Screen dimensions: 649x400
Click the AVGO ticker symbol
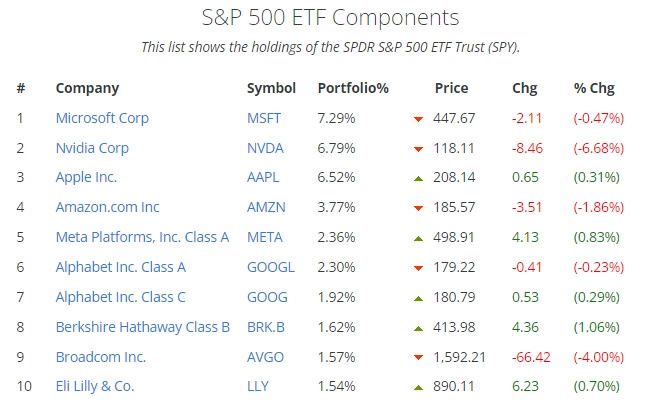pos(265,356)
